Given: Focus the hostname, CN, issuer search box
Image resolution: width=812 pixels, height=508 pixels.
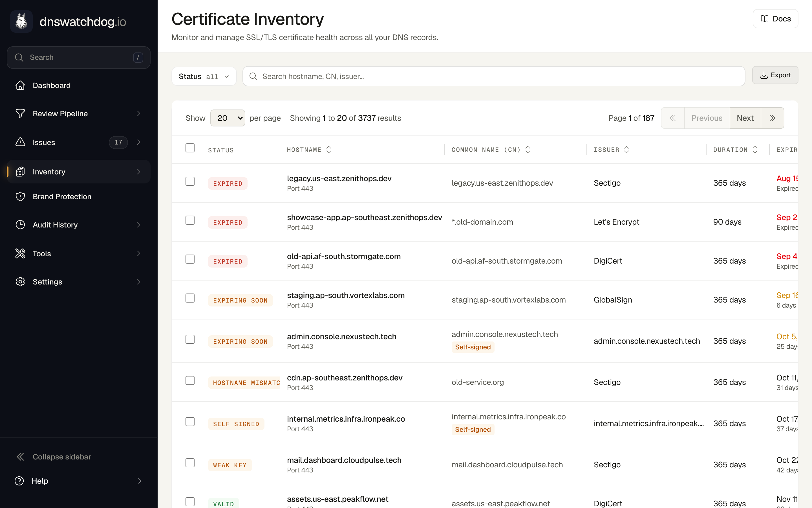Looking at the screenshot, I should click(494, 76).
